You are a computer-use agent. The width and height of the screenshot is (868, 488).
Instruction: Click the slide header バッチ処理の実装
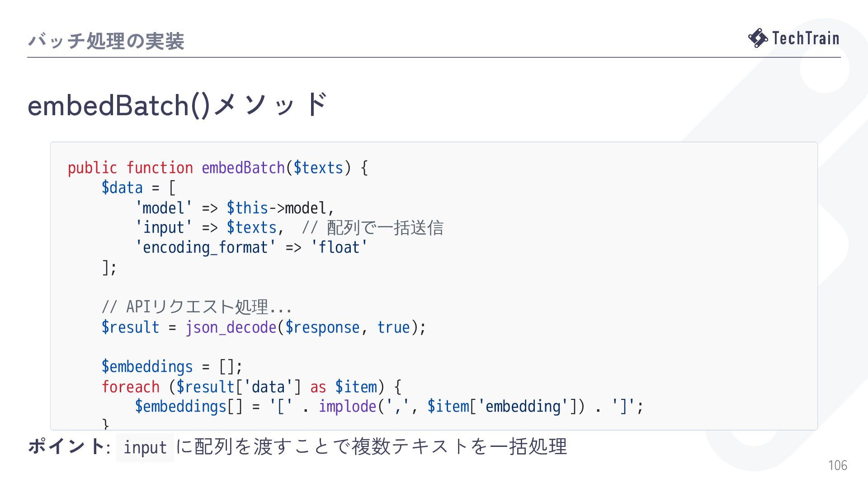(106, 41)
